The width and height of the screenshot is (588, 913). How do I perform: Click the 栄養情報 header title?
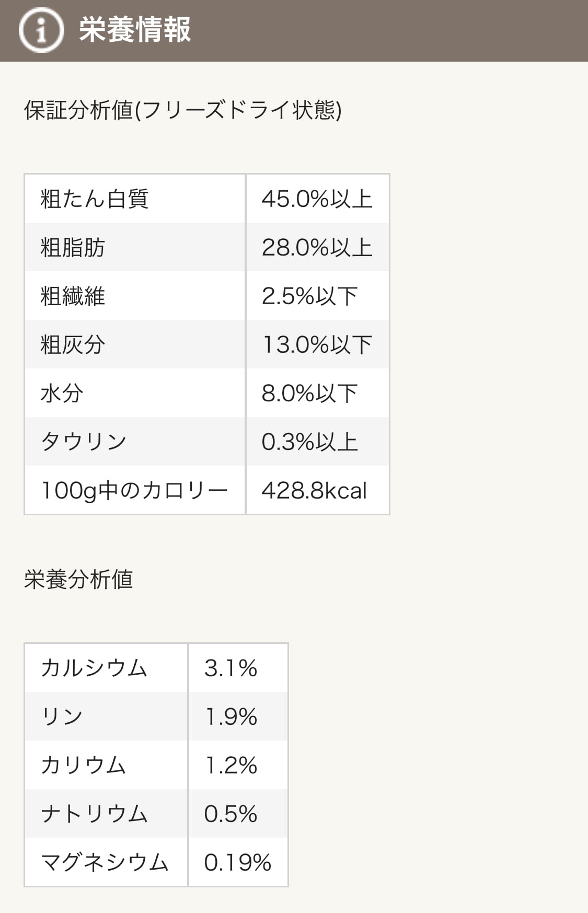[135, 30]
